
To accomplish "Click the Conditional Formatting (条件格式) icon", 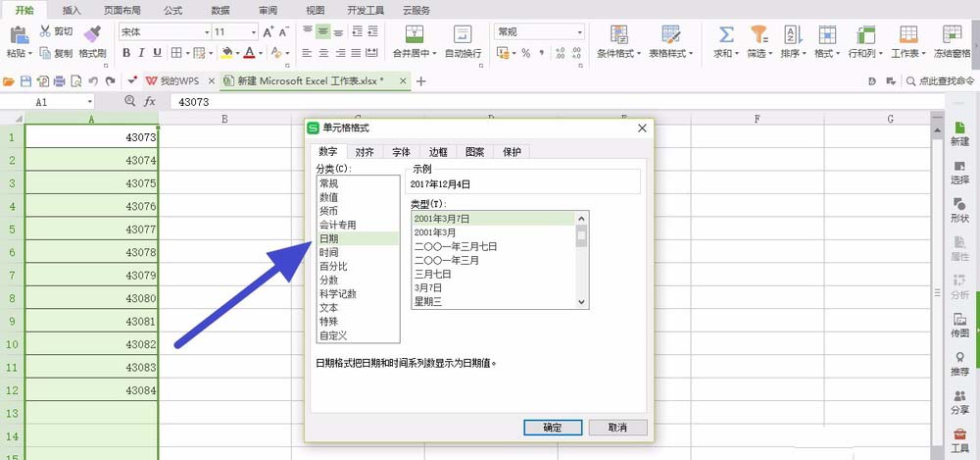I will (618, 34).
